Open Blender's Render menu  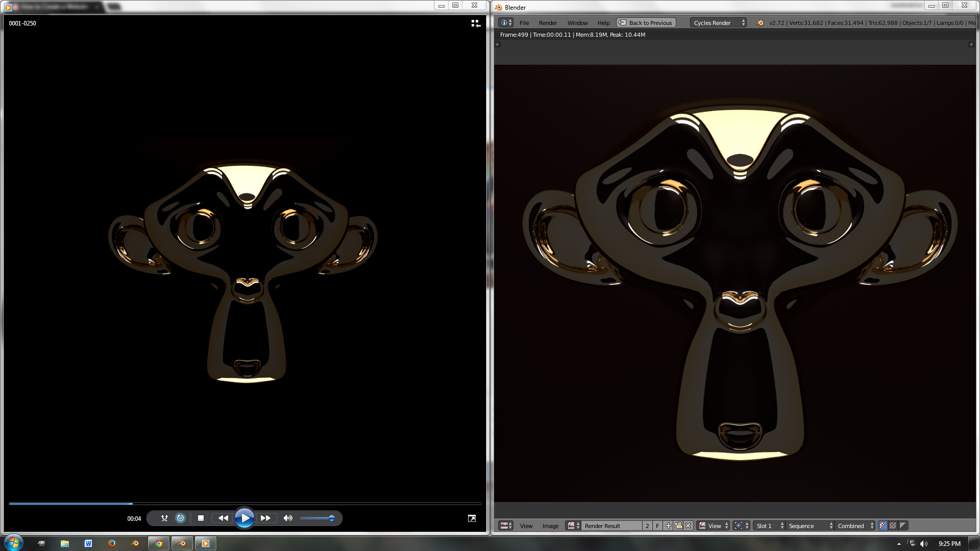click(548, 23)
